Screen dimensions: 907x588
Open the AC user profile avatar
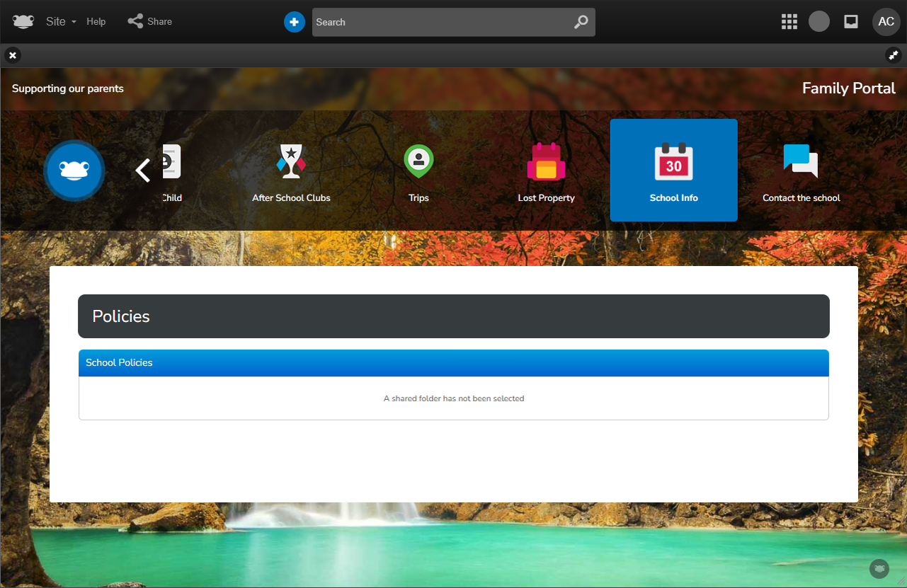(886, 22)
